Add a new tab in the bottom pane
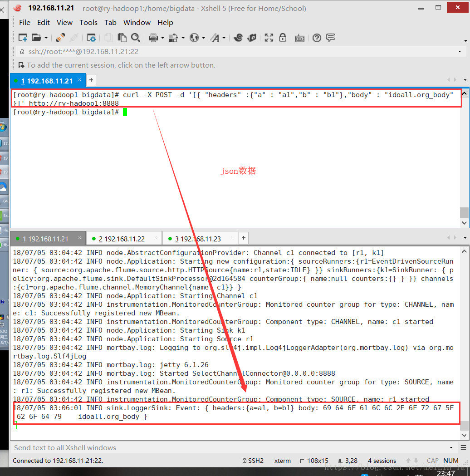Screen dimensions: 470x476 (x=244, y=238)
